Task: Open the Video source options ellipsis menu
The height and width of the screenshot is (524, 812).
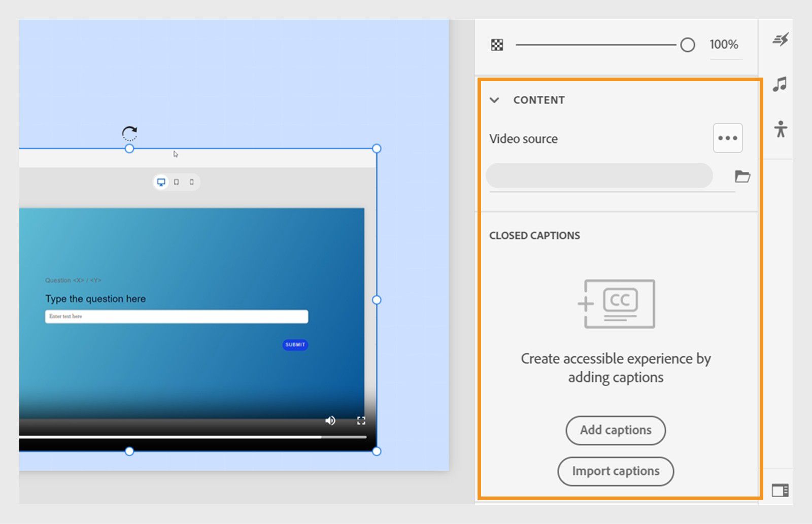Action: click(728, 137)
